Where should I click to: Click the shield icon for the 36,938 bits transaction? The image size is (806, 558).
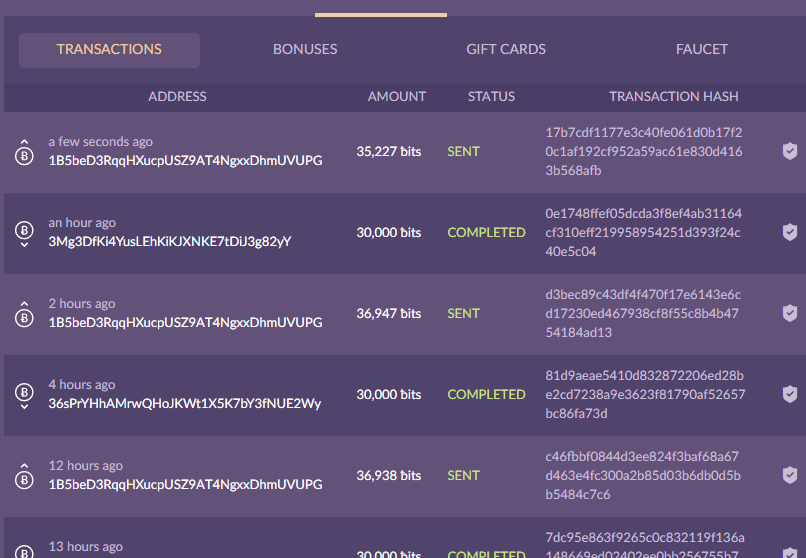790,476
